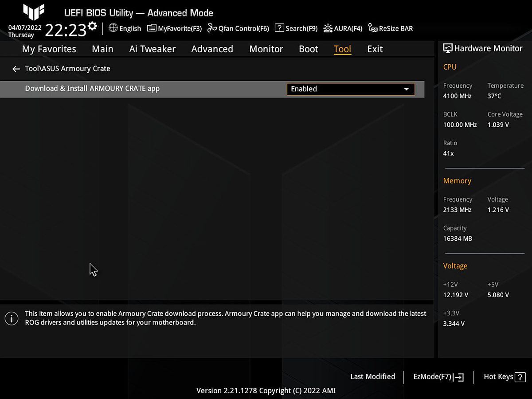Switch to My Favorites tab
532x399 pixels.
(x=49, y=49)
